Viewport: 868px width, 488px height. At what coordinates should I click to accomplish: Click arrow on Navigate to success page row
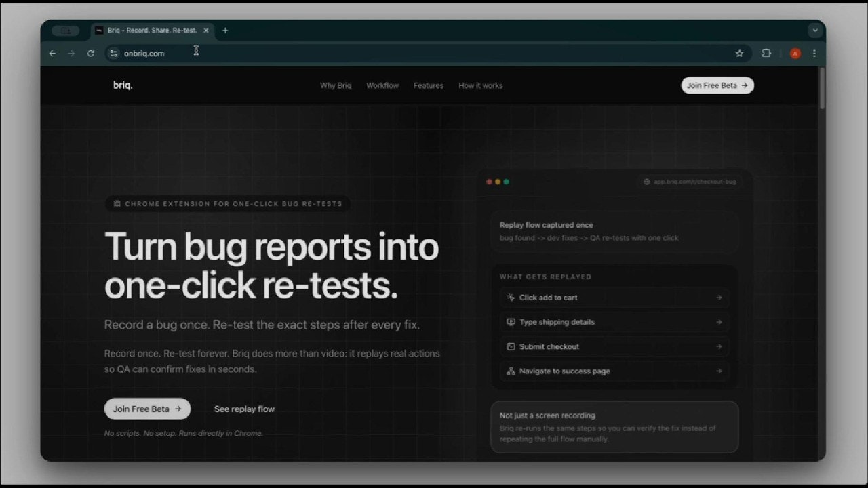coord(719,371)
